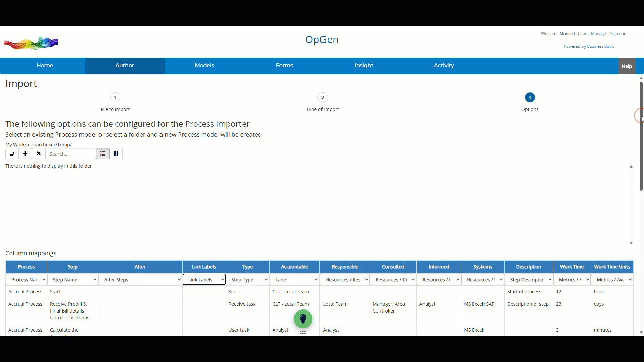Go to the Insight menu tab
The width and height of the screenshot is (644, 362).
pos(364,65)
